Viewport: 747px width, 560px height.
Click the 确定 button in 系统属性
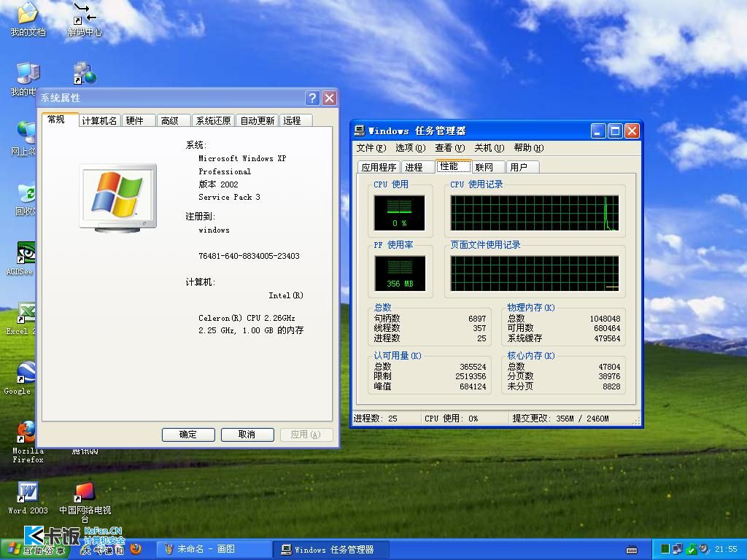[x=188, y=435]
